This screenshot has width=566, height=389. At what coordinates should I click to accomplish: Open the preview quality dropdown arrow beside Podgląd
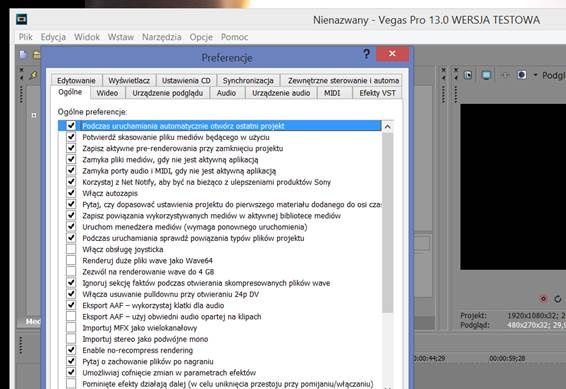tap(535, 75)
